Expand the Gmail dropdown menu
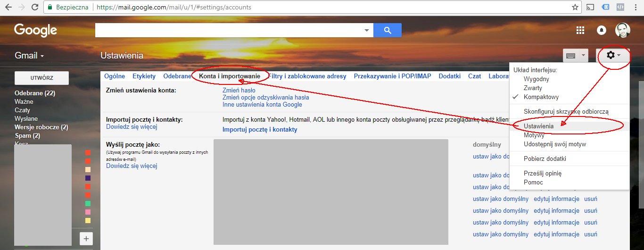This screenshot has height=250, width=644. pyautogui.click(x=29, y=56)
